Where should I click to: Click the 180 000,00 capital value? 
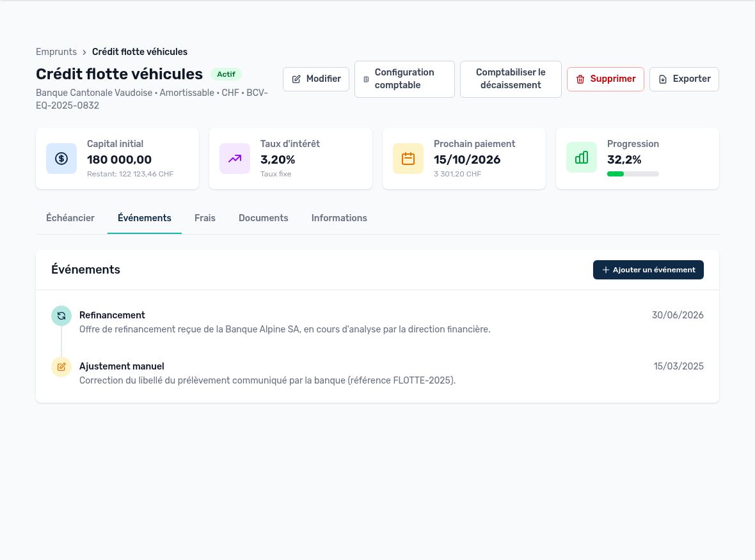pyautogui.click(x=120, y=160)
